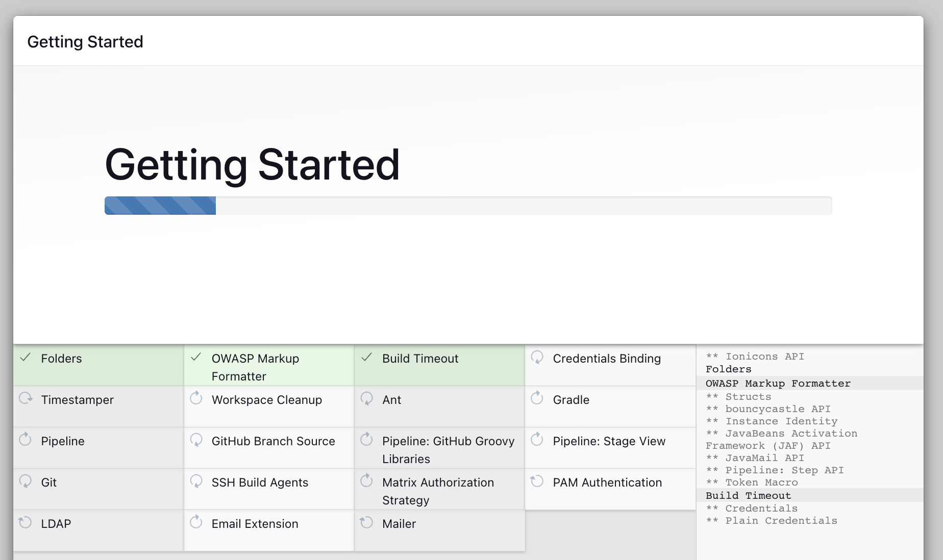The width and height of the screenshot is (943, 560).
Task: Click the spinner icon beside Pipeline: Stage View
Action: point(537,440)
